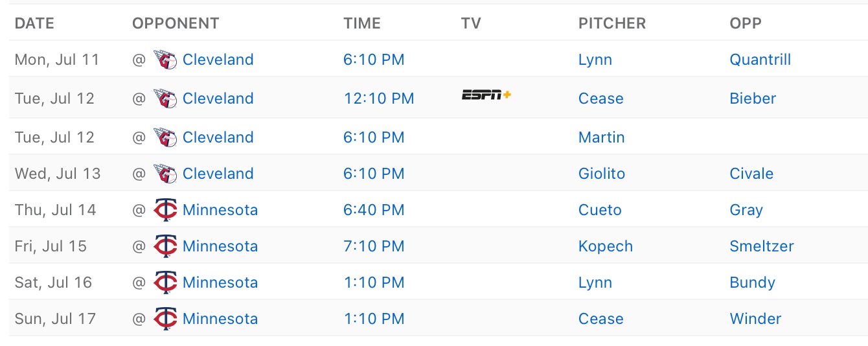Open Minnesota team link for Jul 17
The width and height of the screenshot is (868, 346).
[220, 319]
